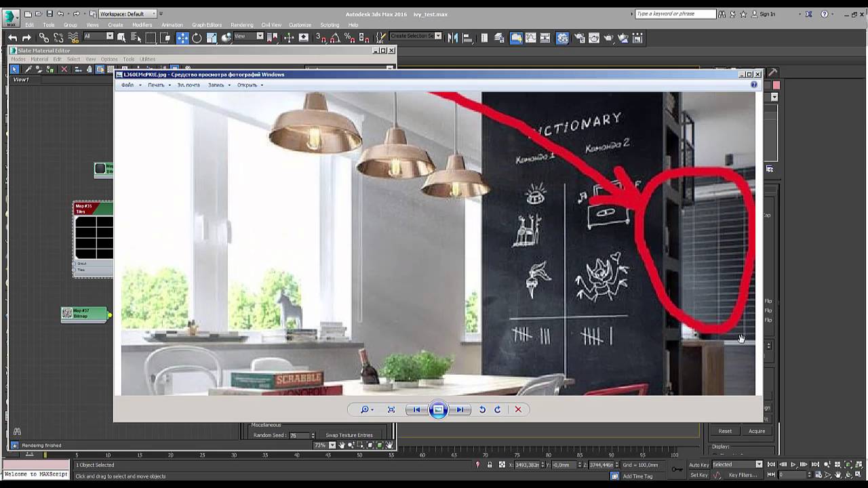Open Modes menu in Slate Material Editor
Screen dimensions: 868x488
[x=18, y=59]
